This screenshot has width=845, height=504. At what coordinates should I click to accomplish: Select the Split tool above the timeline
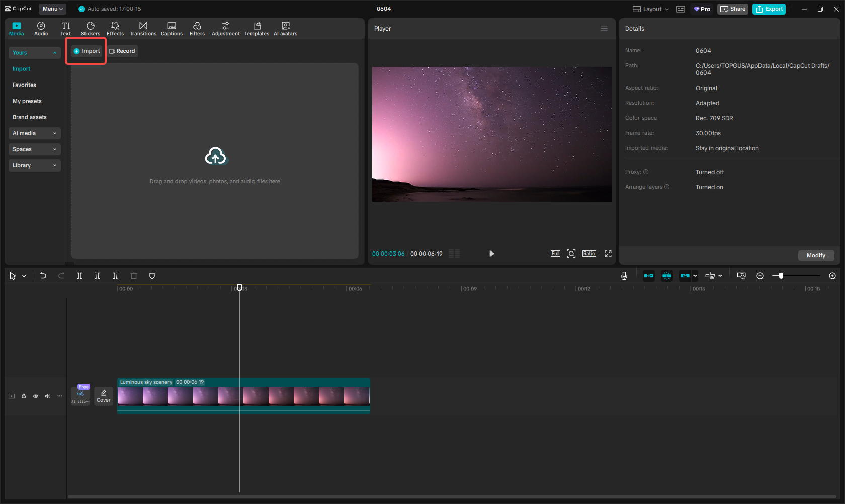click(79, 276)
